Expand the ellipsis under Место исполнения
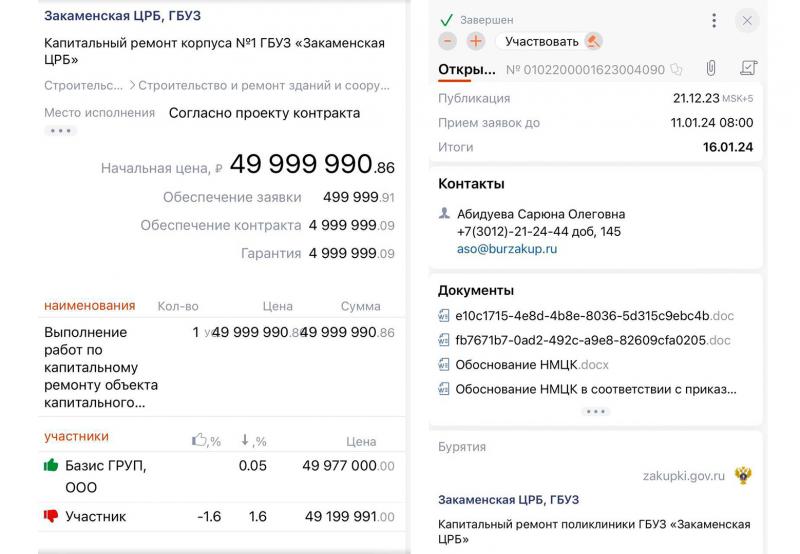This screenshot has width=800, height=554. coord(60,130)
